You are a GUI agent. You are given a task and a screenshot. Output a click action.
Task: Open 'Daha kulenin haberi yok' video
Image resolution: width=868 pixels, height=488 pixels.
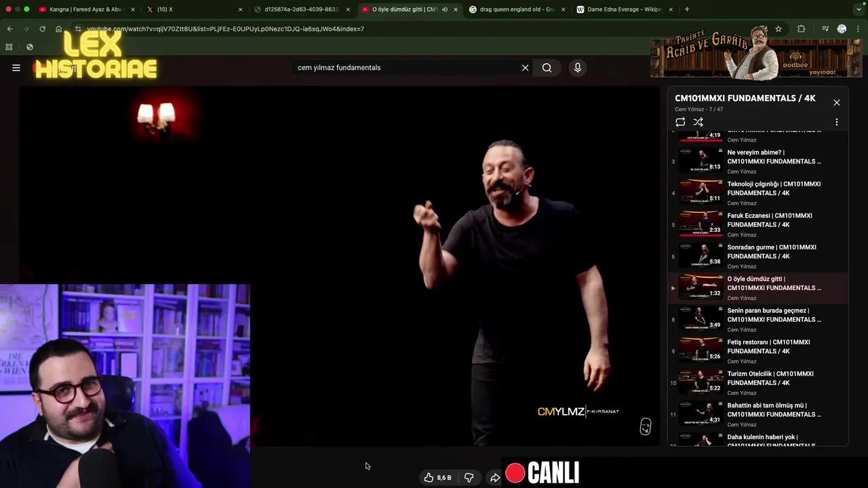click(x=758, y=439)
